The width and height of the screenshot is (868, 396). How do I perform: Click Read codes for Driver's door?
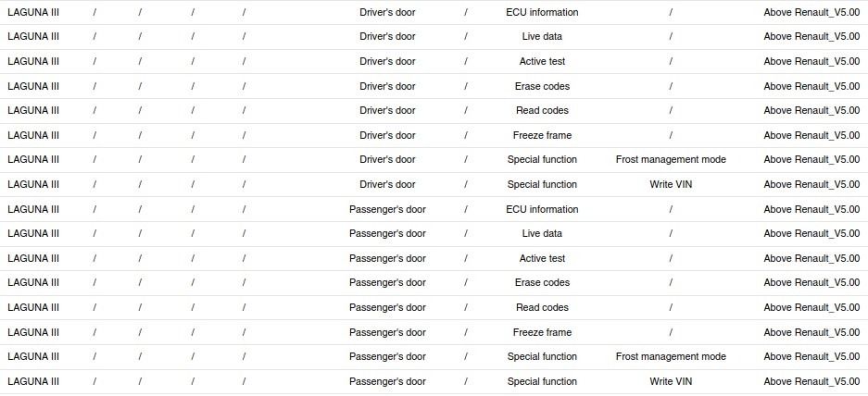[542, 110]
